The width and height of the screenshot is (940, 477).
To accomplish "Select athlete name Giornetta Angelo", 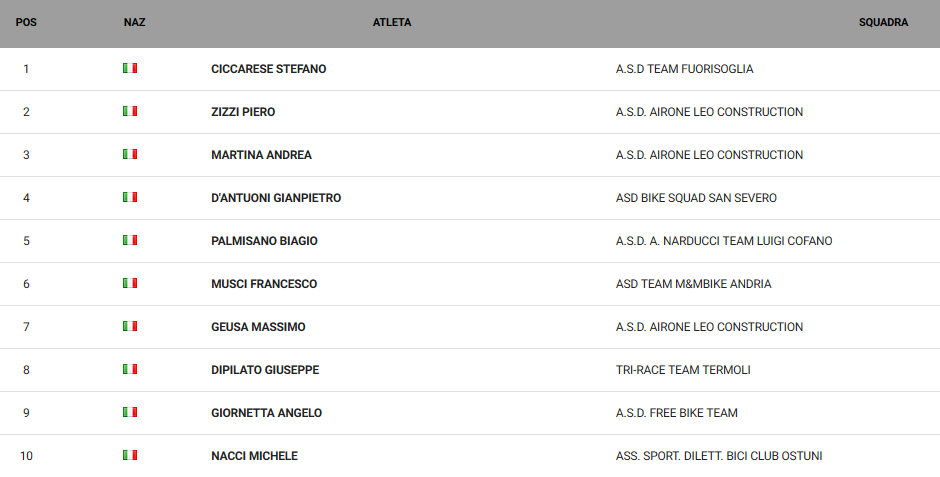I will tap(266, 413).
